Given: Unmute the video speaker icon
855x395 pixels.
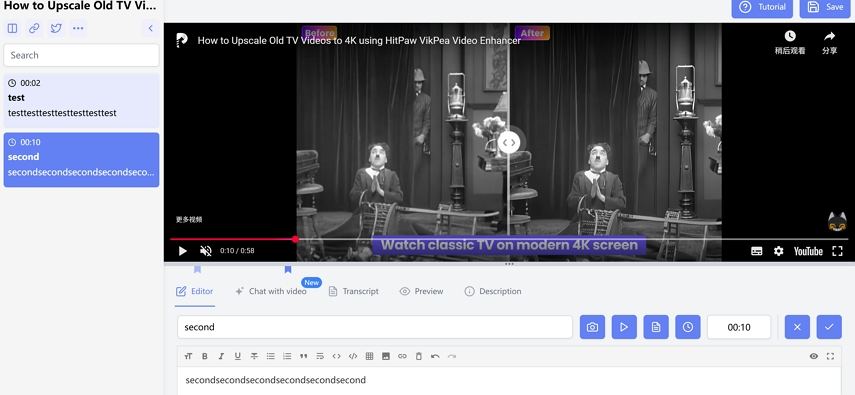Looking at the screenshot, I should click(206, 251).
